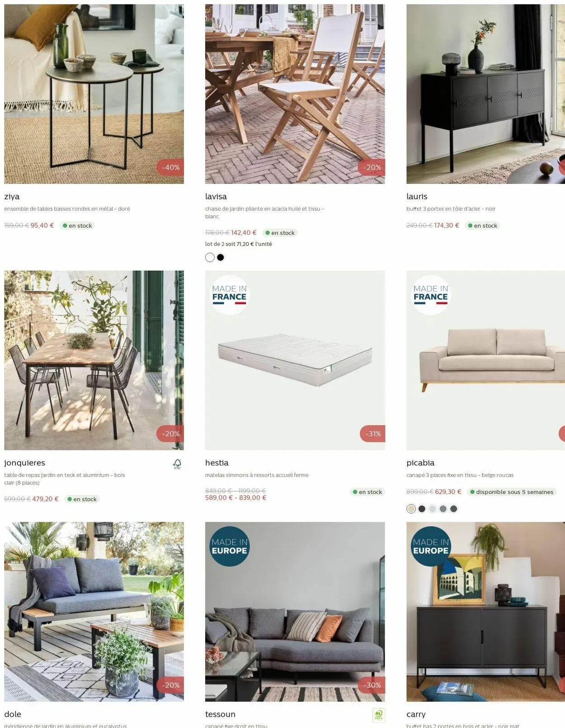
Task: Choose the beige swatch for picabia sofa
Action: [x=411, y=509]
